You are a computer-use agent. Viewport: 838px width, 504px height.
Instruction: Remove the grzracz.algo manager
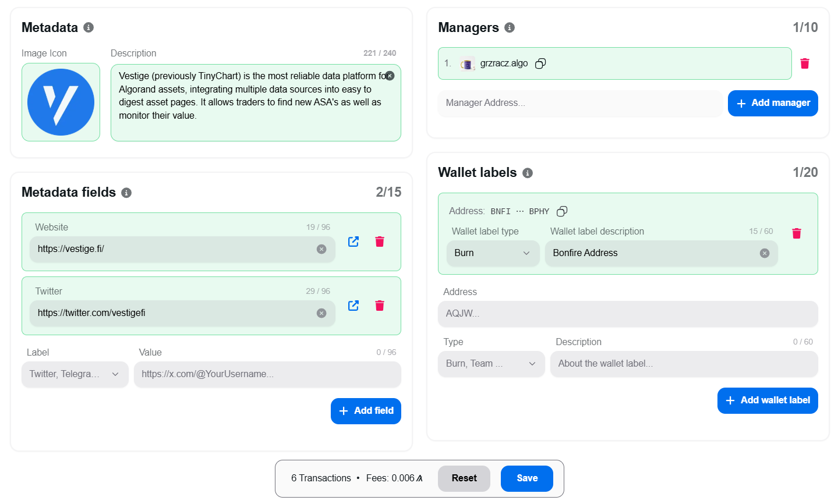pyautogui.click(x=805, y=63)
